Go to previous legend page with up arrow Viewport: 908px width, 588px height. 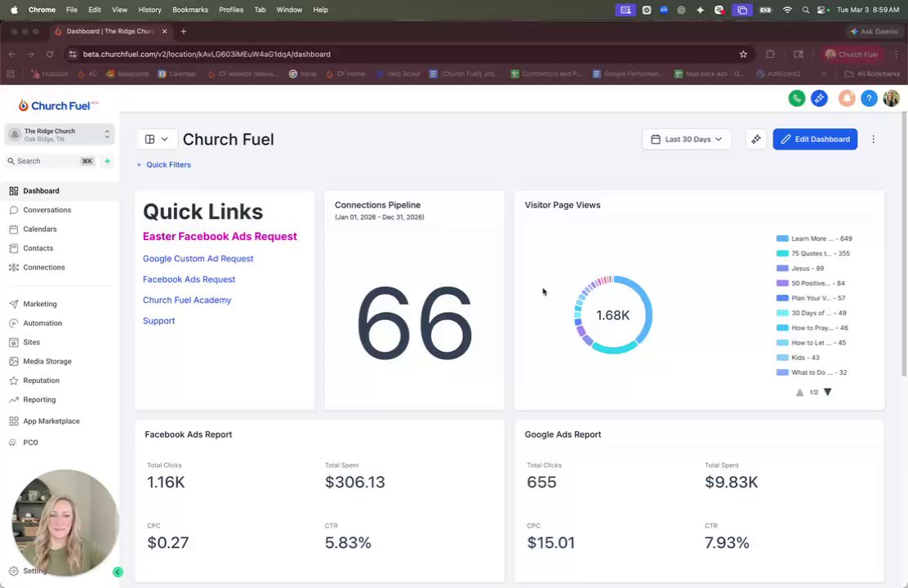pyautogui.click(x=799, y=392)
